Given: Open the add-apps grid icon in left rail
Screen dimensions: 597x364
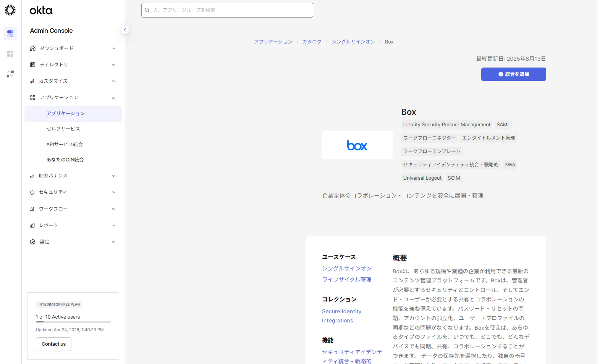Looking at the screenshot, I should [x=10, y=54].
